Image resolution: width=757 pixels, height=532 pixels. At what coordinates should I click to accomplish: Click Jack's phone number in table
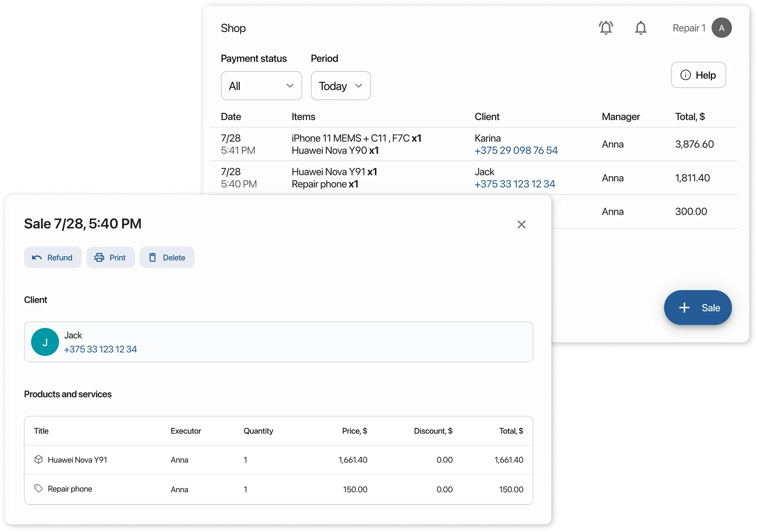coord(514,184)
